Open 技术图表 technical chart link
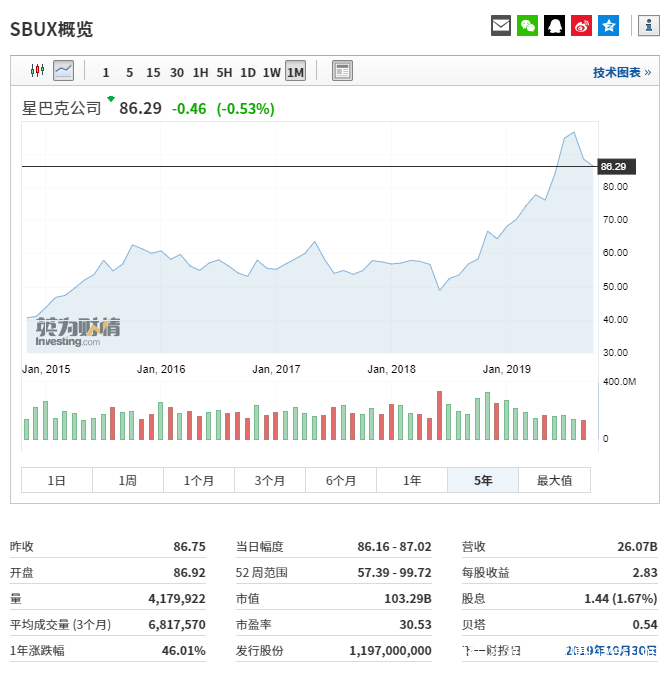672x675 pixels. click(x=622, y=72)
